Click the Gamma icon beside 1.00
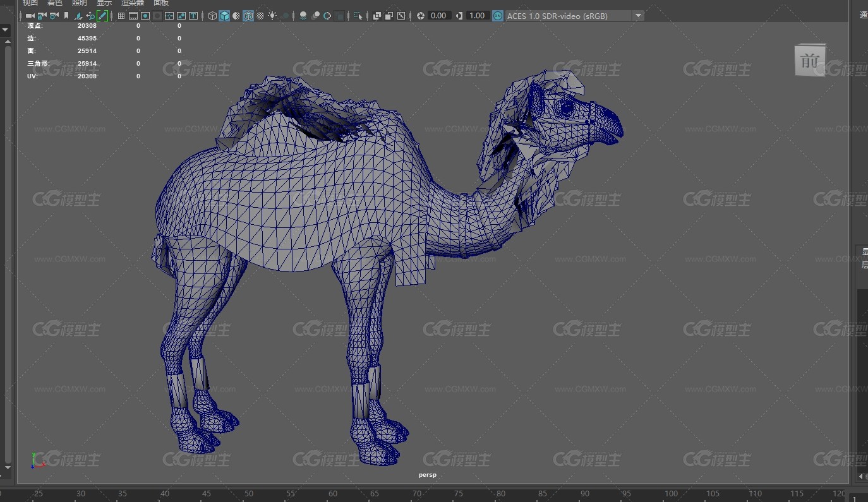 (459, 16)
